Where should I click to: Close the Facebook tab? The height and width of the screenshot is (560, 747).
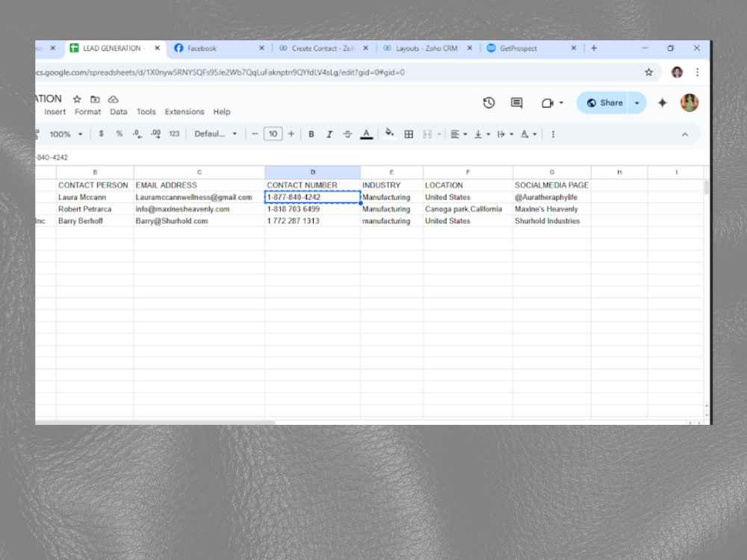261,48
